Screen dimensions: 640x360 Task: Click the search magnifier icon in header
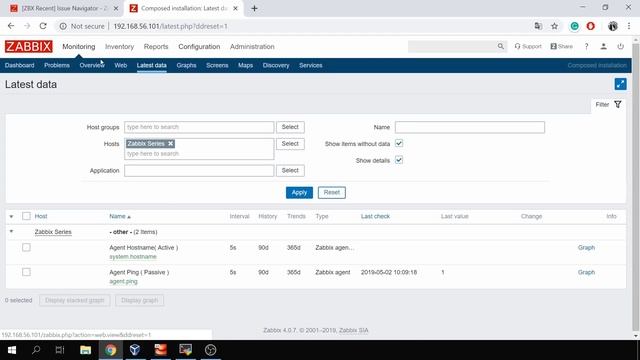tap(500, 47)
